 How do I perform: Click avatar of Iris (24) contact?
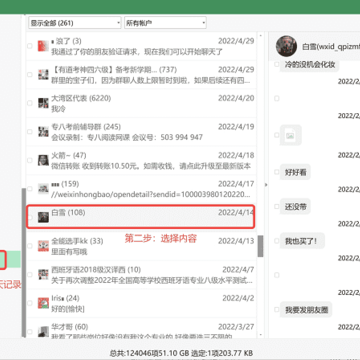tap(43, 303)
